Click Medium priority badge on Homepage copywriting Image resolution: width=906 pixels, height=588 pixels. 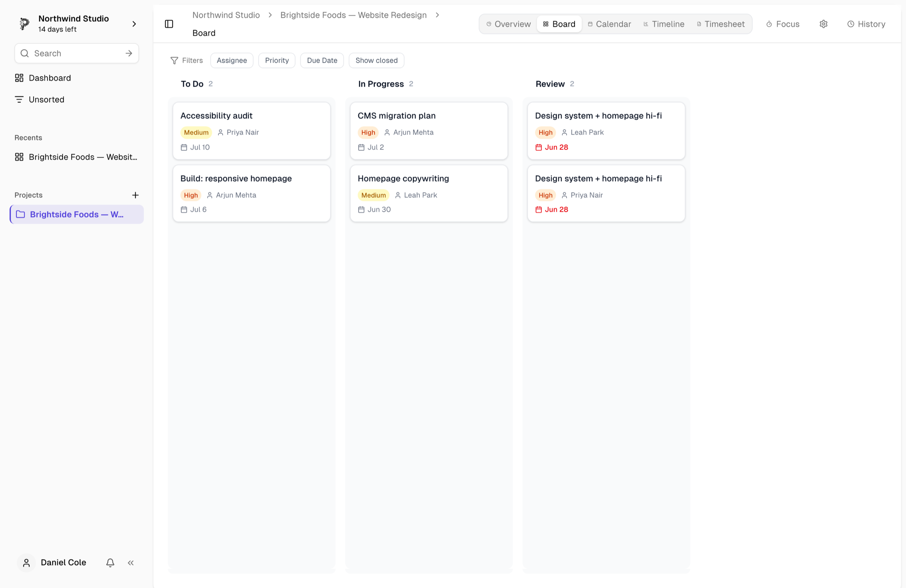pos(373,195)
